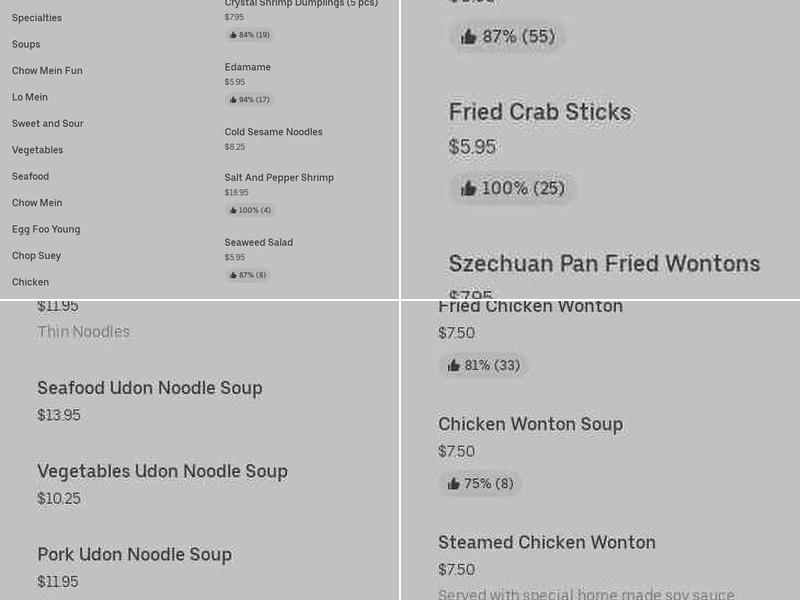Click the 81% thumbs-up icon on Fried Chicken Wonton
This screenshot has width=800, height=600.
pyautogui.click(x=455, y=365)
